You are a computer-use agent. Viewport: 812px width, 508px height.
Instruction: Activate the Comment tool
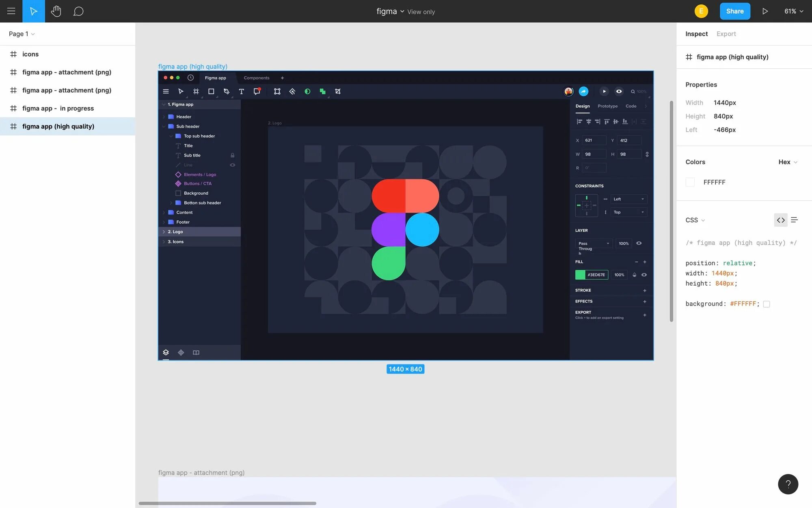tap(78, 11)
